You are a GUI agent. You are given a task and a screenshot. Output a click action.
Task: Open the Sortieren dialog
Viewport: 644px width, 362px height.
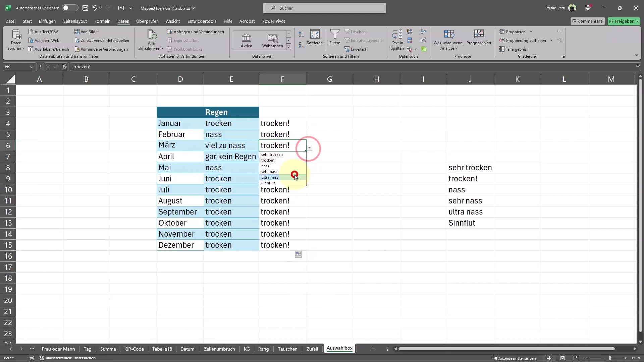tap(315, 37)
